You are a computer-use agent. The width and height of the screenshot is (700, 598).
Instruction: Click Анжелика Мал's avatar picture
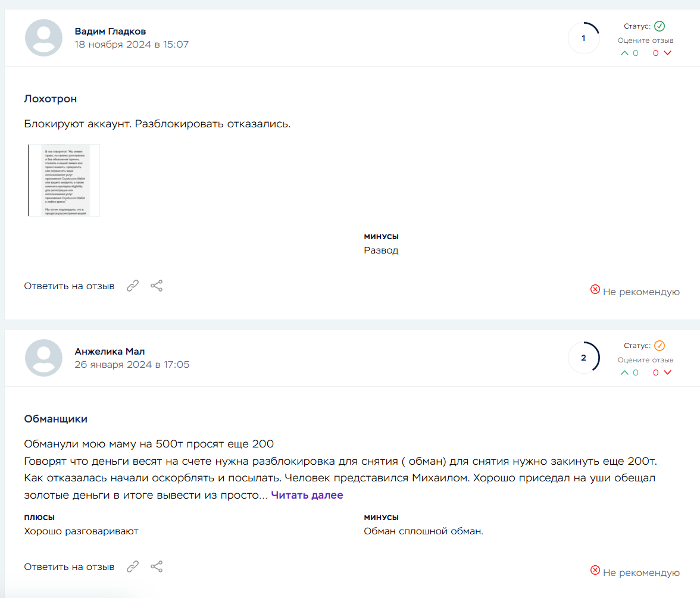(x=44, y=358)
